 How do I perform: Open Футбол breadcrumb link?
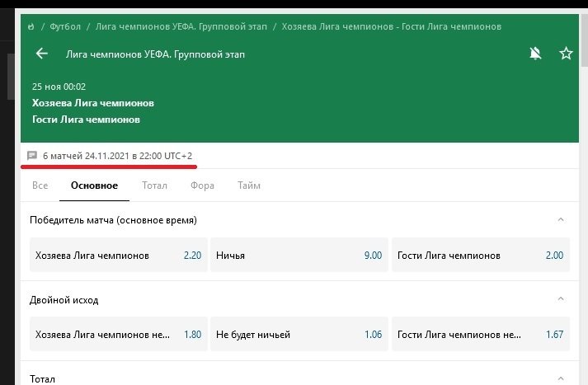65,26
